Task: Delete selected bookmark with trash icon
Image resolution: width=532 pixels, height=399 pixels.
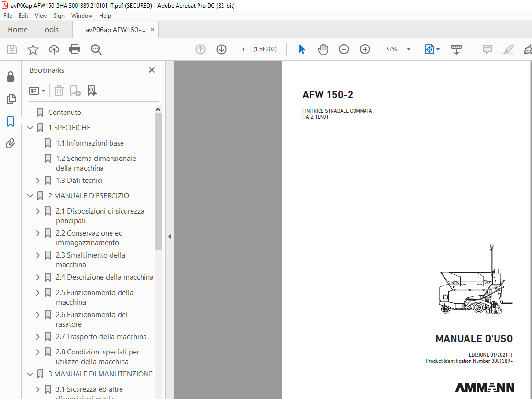Action: click(x=59, y=91)
